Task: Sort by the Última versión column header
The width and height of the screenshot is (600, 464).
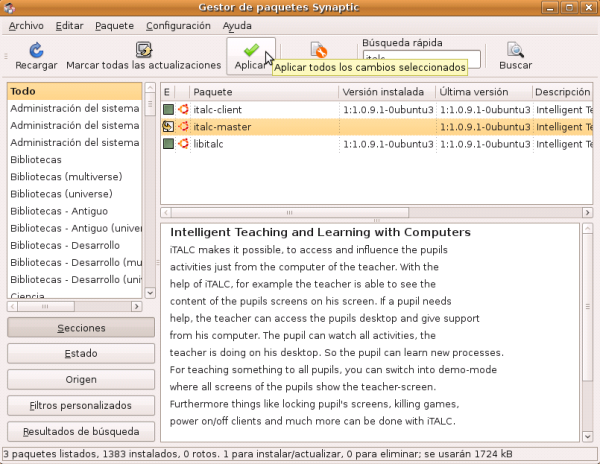Action: [484, 91]
